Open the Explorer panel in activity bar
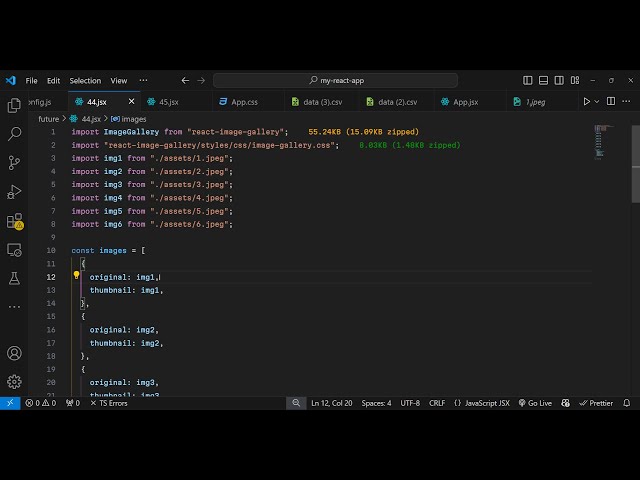The image size is (640, 480). pyautogui.click(x=14, y=105)
